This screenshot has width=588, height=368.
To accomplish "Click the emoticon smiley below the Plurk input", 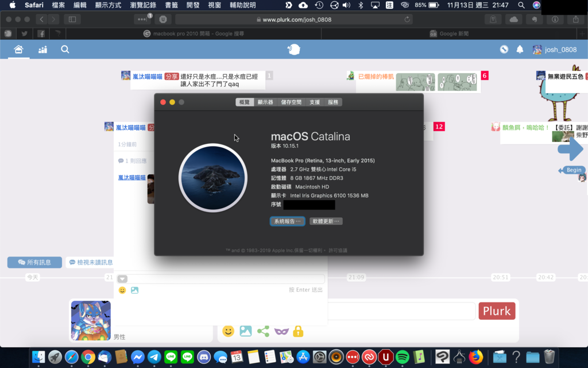I will 228,331.
